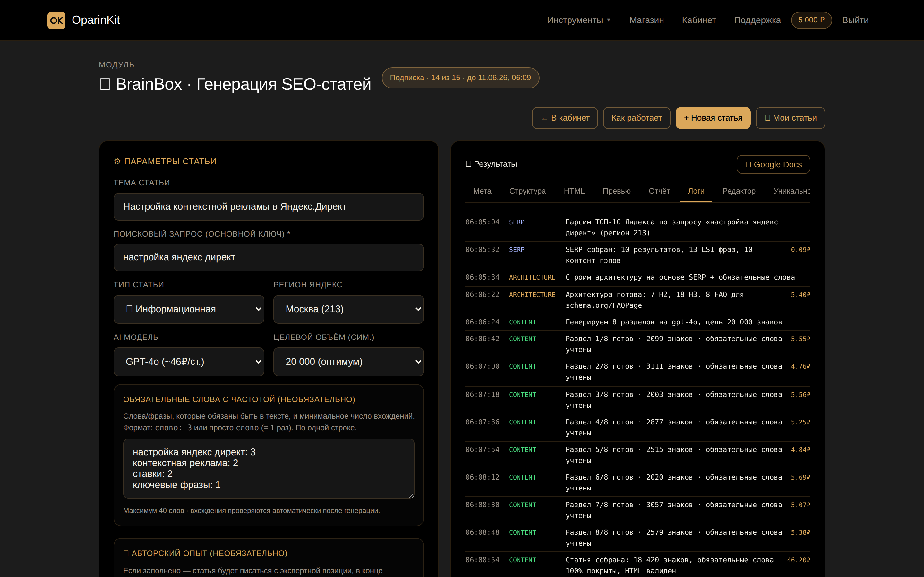The image size is (924, 577).
Task: Switch to the Превью tab
Action: point(617,191)
